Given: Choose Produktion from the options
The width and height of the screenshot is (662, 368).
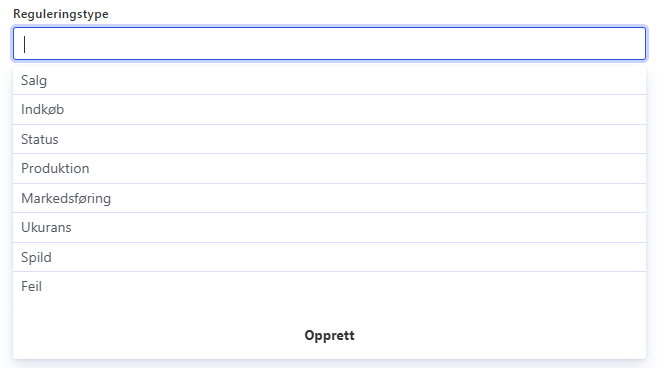Looking at the screenshot, I should pyautogui.click(x=329, y=169).
